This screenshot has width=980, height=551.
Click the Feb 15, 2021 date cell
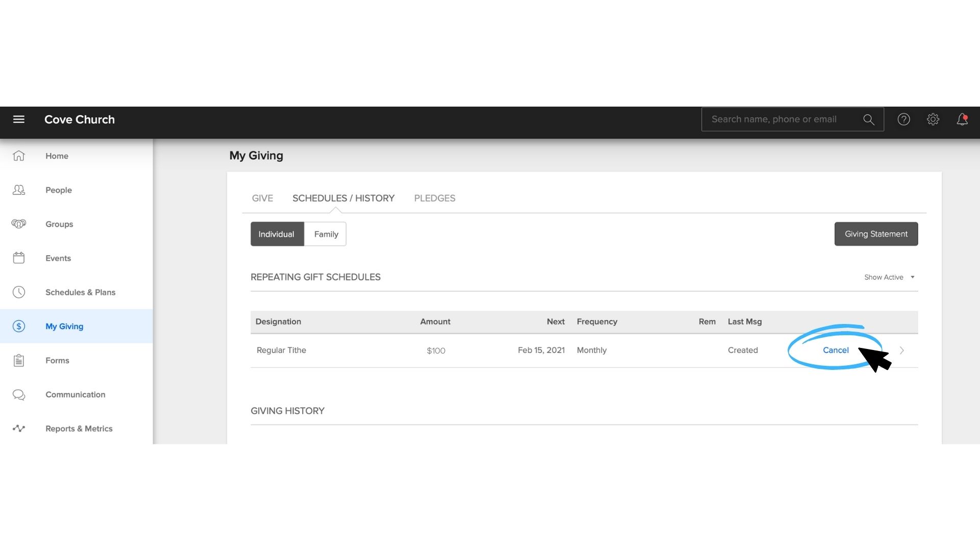541,350
